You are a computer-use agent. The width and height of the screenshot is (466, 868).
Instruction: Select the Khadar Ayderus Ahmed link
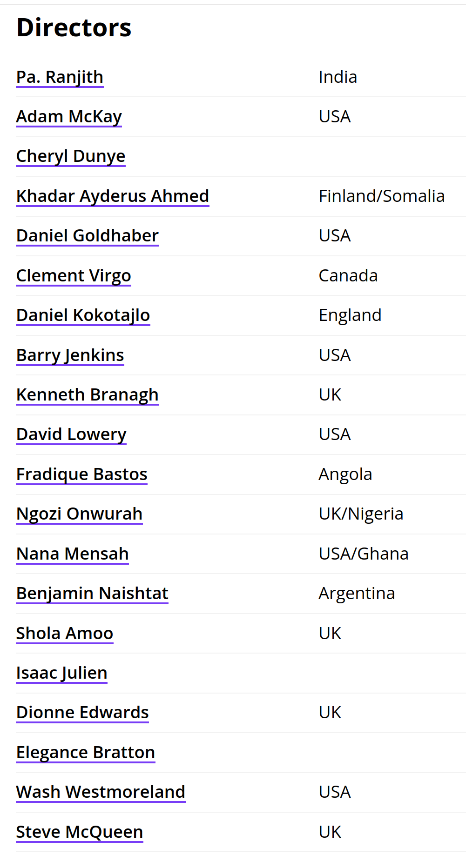pyautogui.click(x=113, y=196)
